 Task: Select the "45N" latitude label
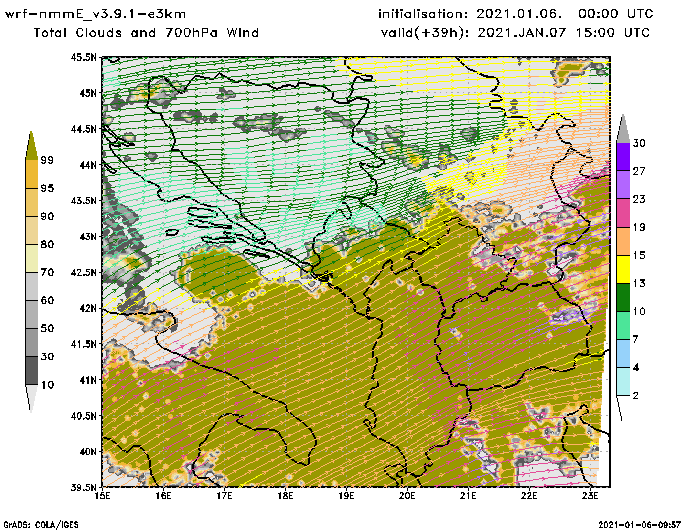pos(88,93)
